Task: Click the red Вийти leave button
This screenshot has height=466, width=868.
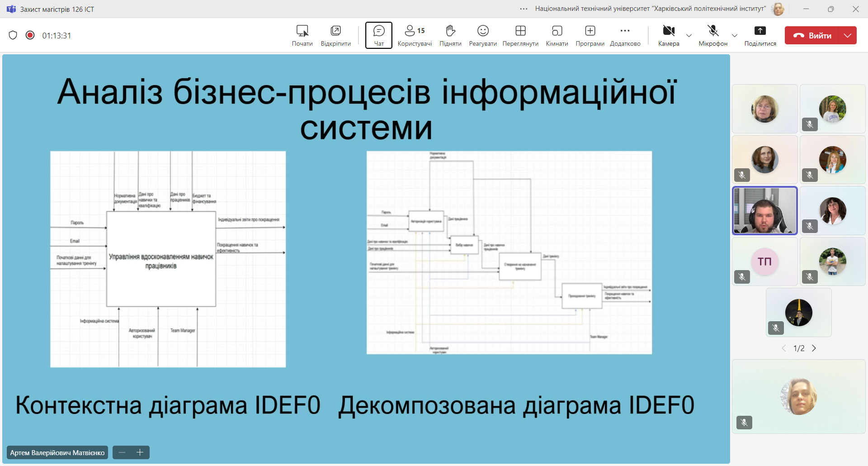Action: pyautogui.click(x=812, y=35)
